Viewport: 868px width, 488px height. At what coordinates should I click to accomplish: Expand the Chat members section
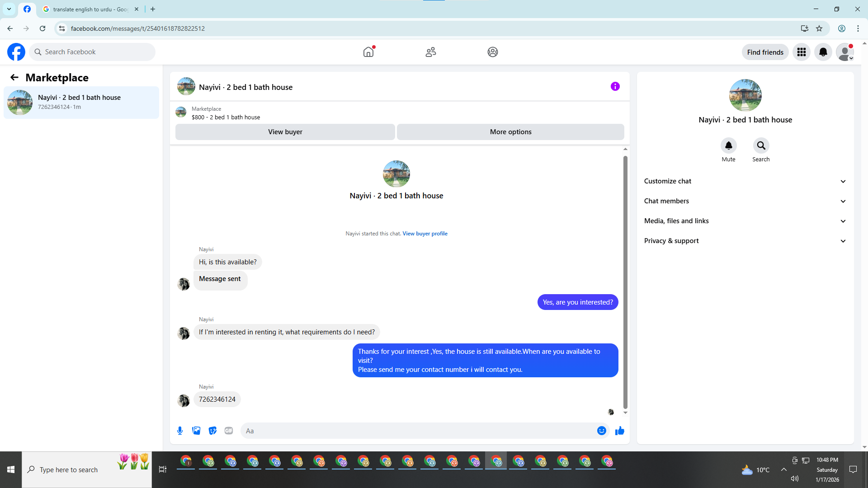[x=745, y=201]
